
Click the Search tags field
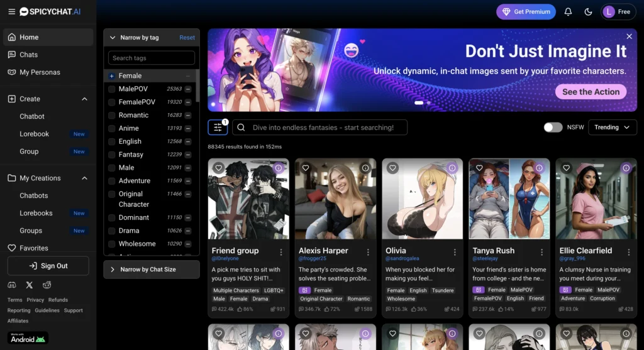(151, 58)
